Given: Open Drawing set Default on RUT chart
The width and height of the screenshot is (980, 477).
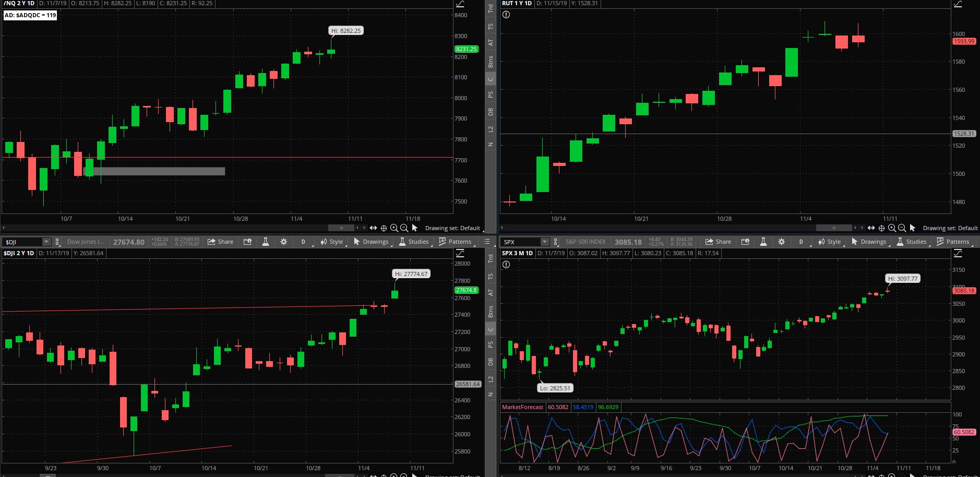Looking at the screenshot, I should [950, 228].
